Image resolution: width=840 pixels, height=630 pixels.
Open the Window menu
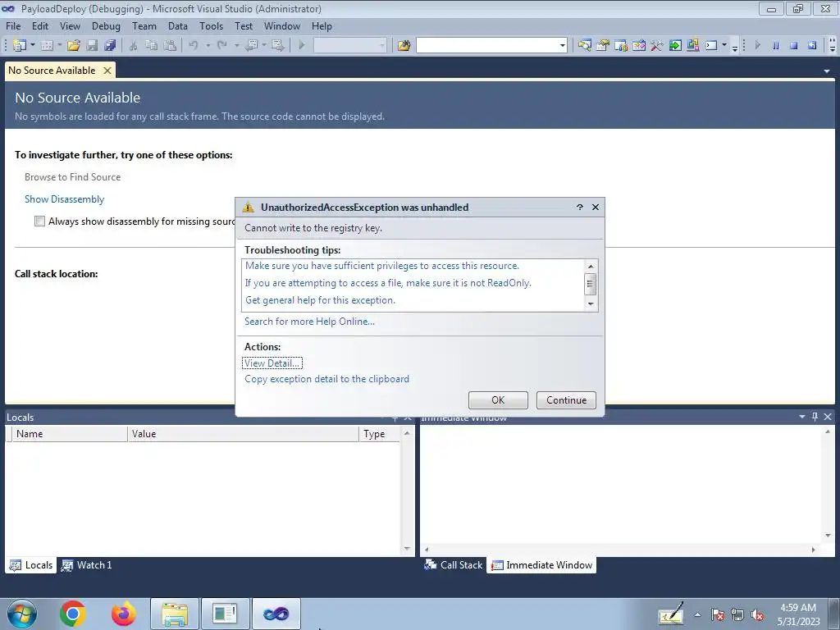[x=282, y=25]
